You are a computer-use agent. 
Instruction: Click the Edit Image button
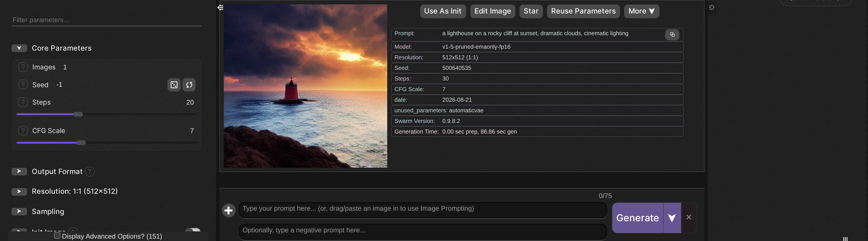(492, 11)
